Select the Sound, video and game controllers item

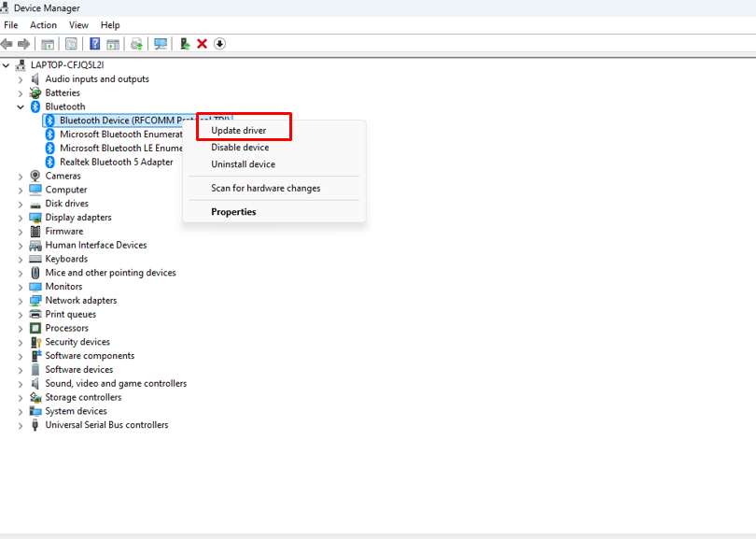(x=116, y=384)
